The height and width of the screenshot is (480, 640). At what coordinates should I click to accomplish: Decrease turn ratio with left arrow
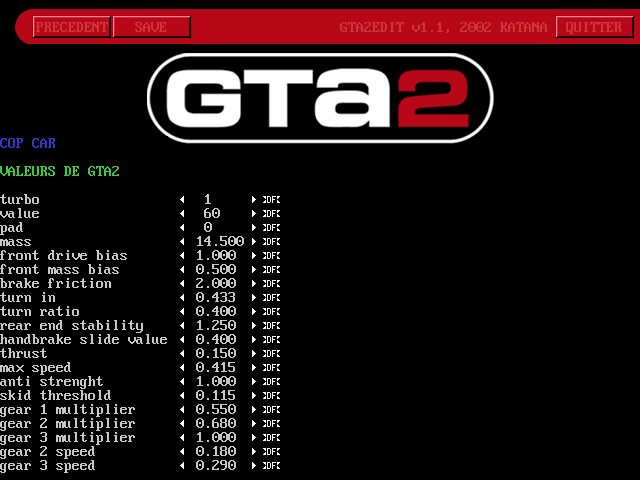182,311
